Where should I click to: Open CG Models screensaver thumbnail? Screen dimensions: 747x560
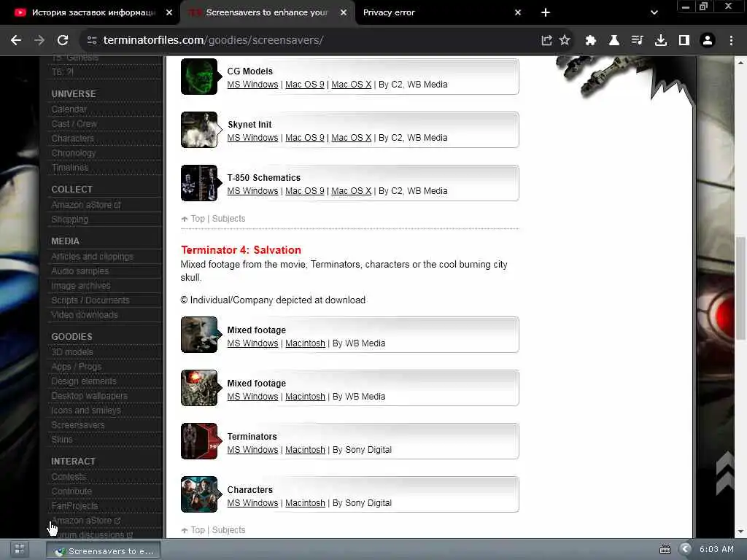click(x=199, y=77)
